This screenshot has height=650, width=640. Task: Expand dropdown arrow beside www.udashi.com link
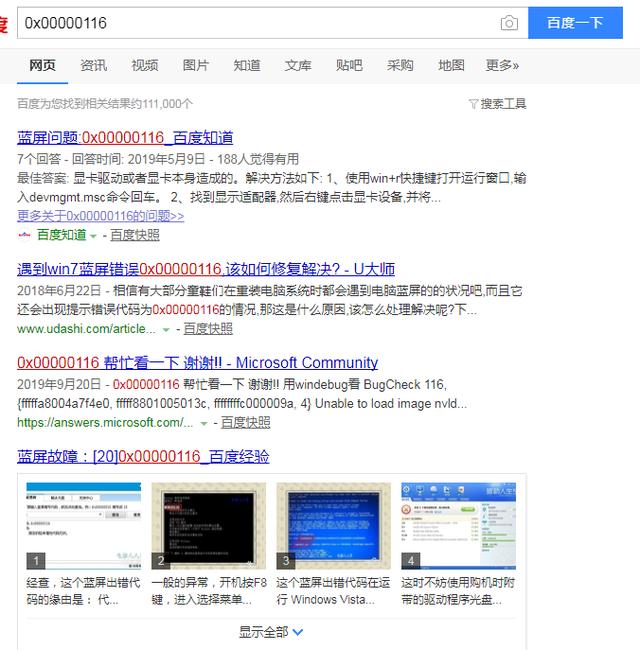coord(166,329)
